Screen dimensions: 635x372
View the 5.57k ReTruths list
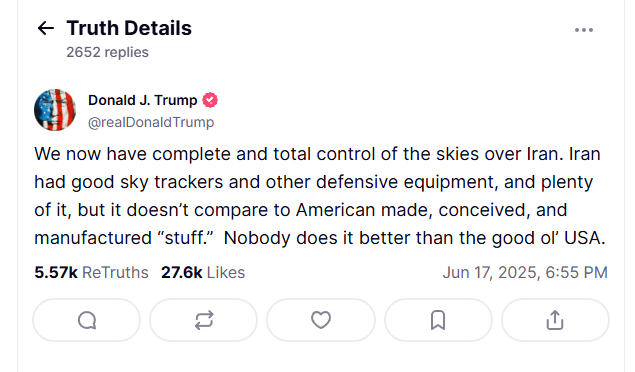(92, 272)
